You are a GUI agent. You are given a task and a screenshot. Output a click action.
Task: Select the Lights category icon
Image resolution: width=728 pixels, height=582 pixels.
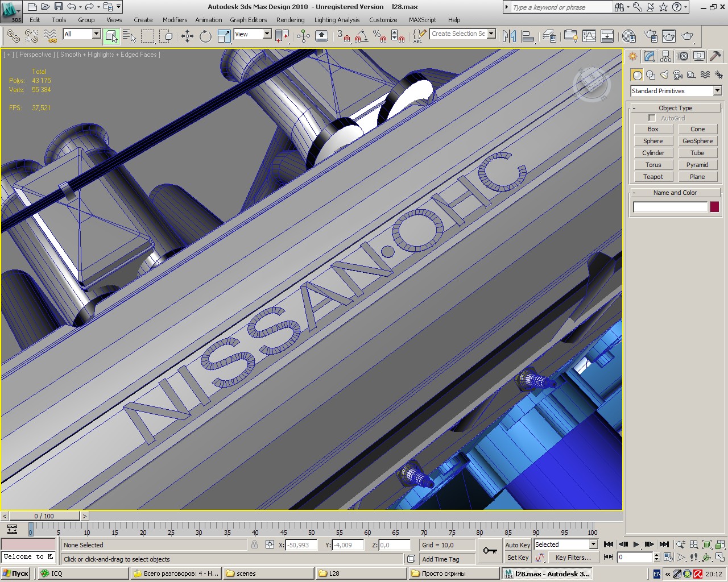click(x=664, y=75)
